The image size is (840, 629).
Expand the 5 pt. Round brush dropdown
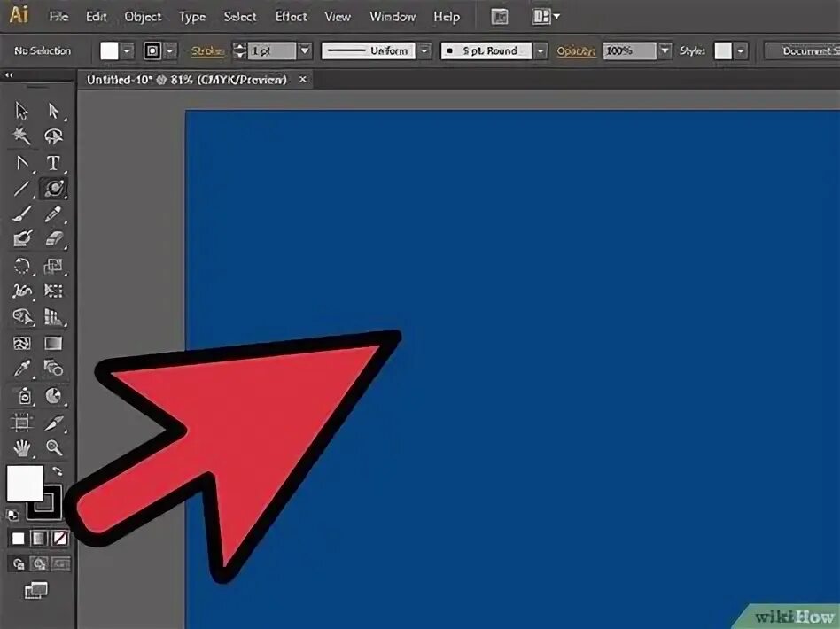pyautogui.click(x=541, y=50)
